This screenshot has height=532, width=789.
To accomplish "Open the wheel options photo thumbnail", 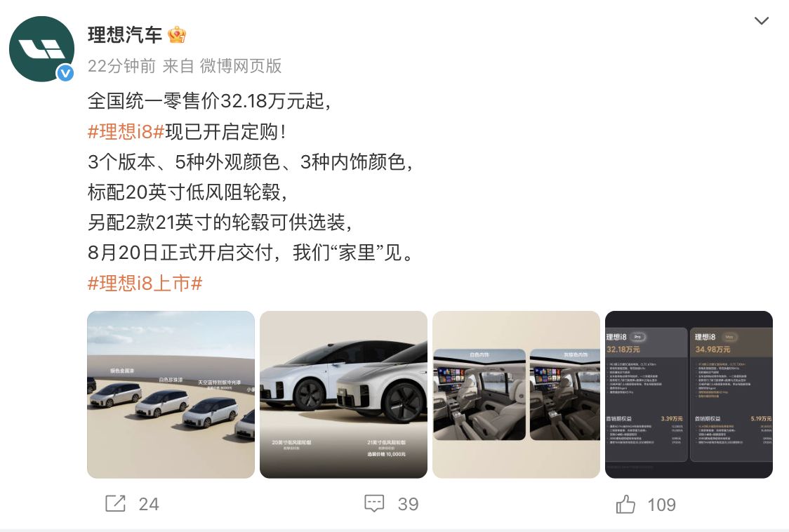I will click(x=344, y=394).
